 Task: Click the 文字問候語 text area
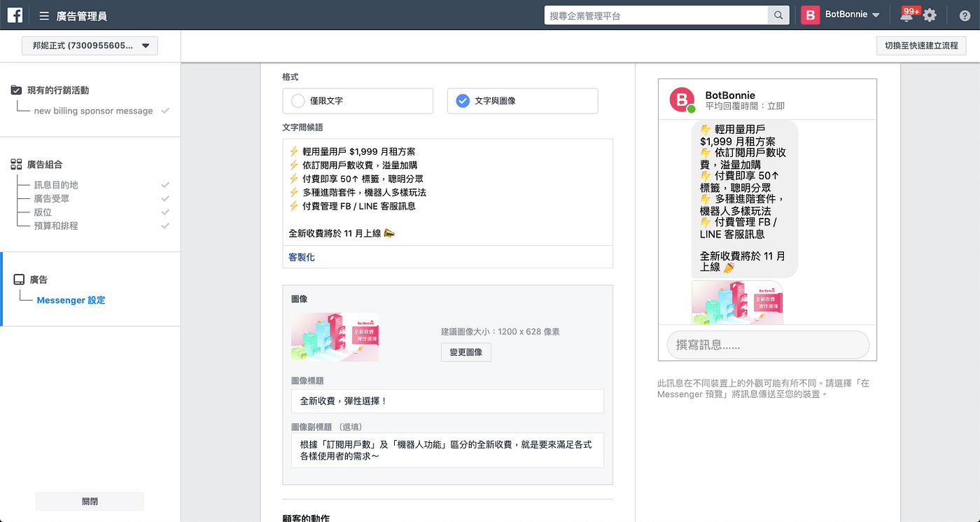point(447,192)
